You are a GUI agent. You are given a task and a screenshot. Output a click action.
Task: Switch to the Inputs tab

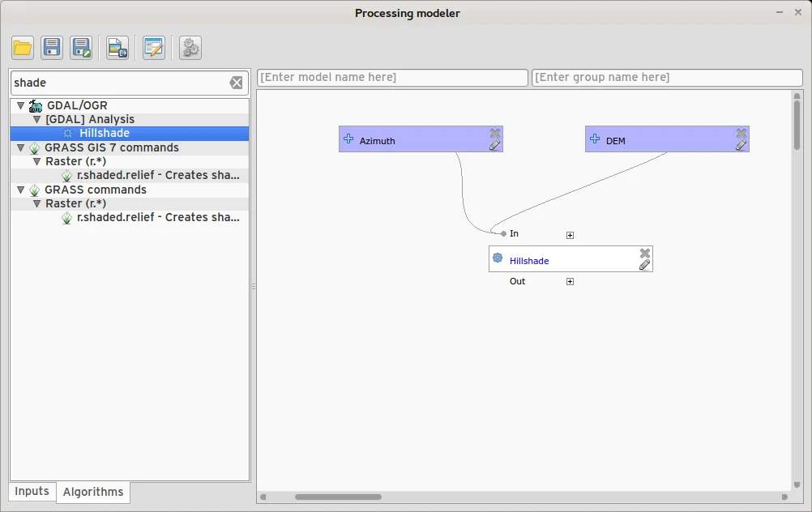32,491
